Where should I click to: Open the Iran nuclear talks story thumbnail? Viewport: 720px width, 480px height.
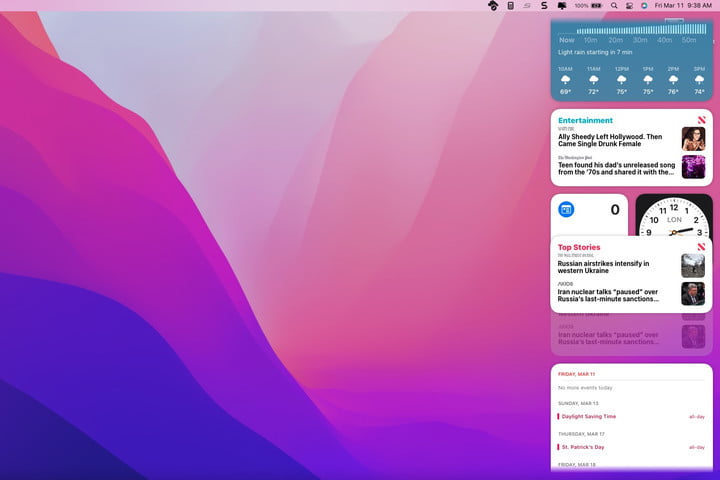[693, 294]
